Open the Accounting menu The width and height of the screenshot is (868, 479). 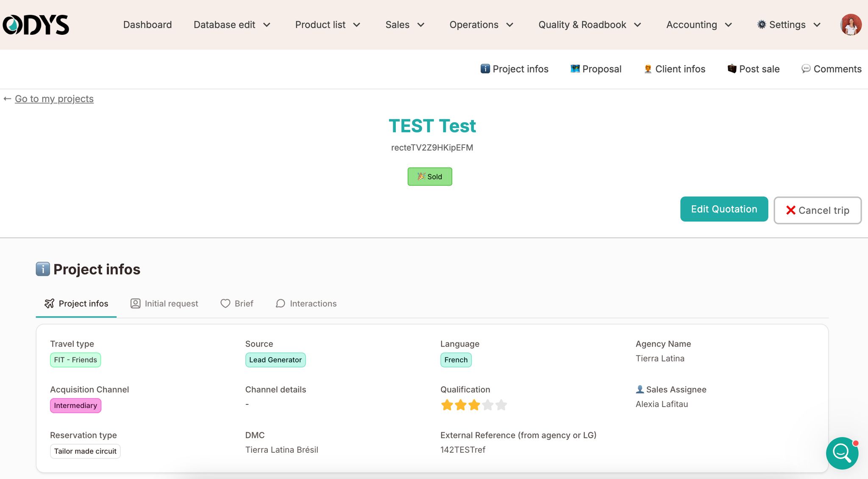[699, 25]
